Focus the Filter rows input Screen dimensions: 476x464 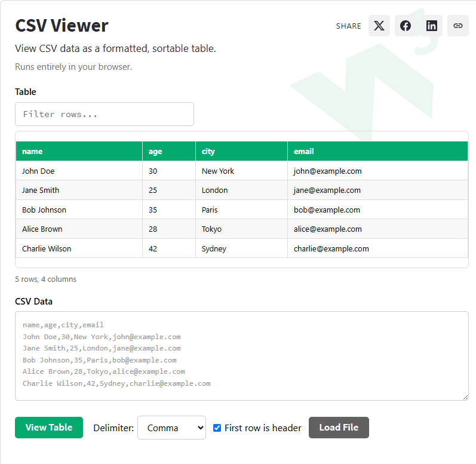(105, 114)
